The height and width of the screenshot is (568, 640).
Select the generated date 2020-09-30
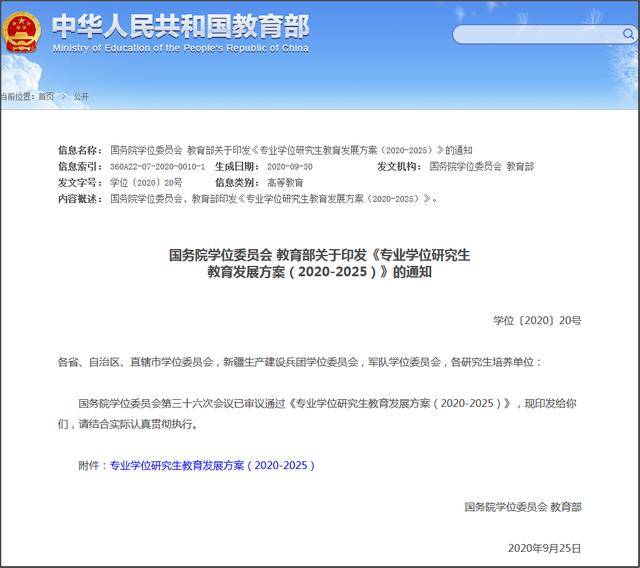290,166
